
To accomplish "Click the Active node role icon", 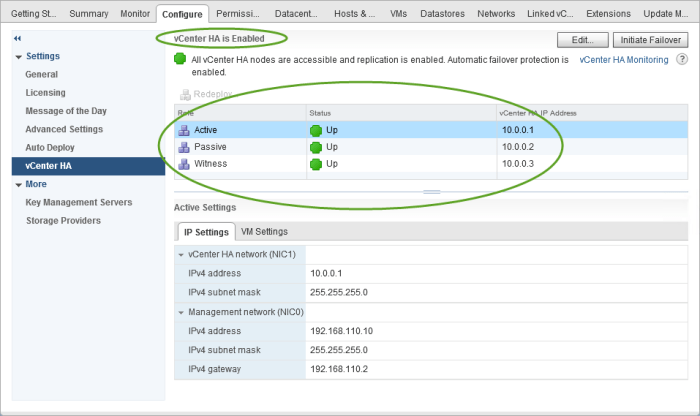I will pyautogui.click(x=184, y=130).
